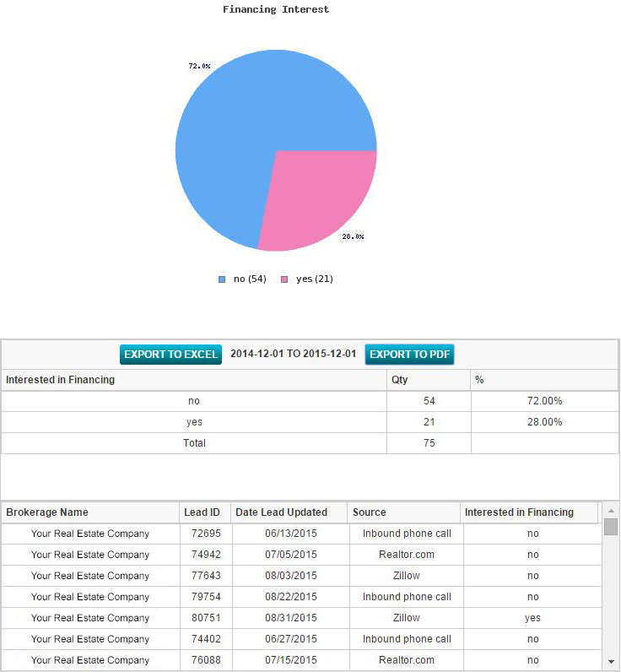
Task: Click the 06/27/2015 date cell
Action: [291, 639]
